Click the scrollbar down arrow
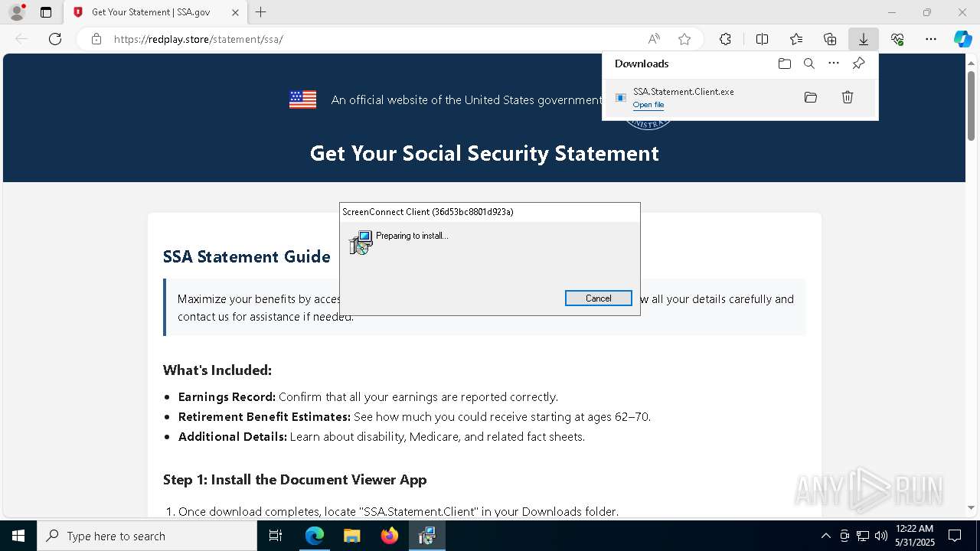980x551 pixels. (971, 507)
